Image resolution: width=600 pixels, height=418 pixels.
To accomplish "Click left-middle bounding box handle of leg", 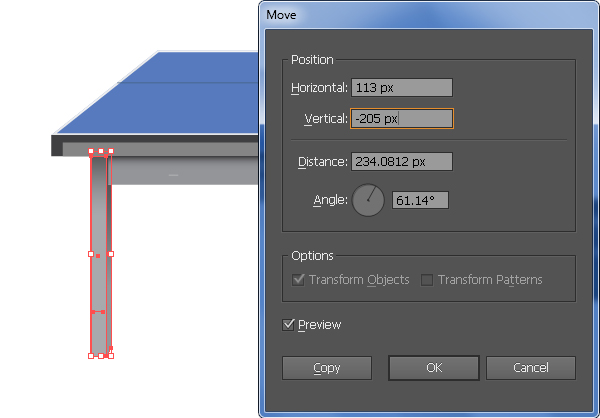I will (x=91, y=254).
